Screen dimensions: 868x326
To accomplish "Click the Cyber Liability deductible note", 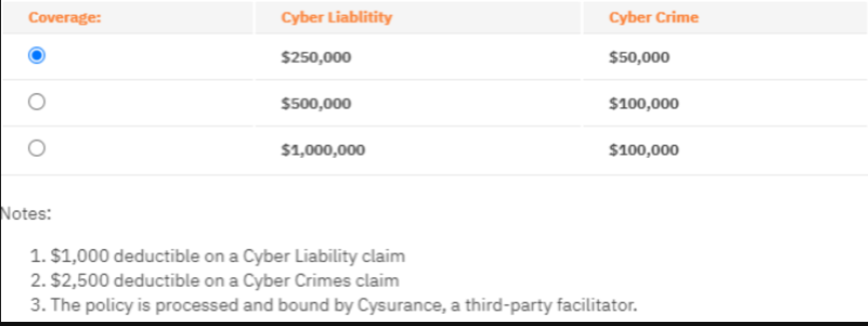I will [218, 256].
